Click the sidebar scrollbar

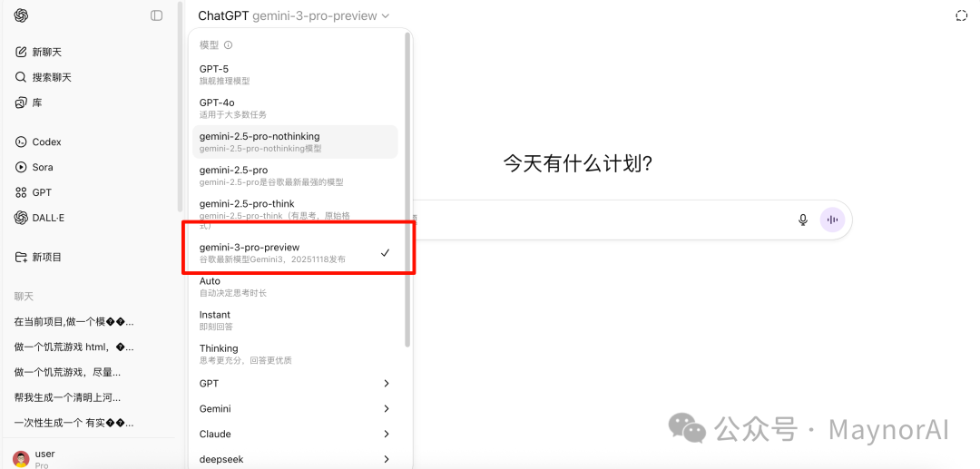tap(181, 106)
